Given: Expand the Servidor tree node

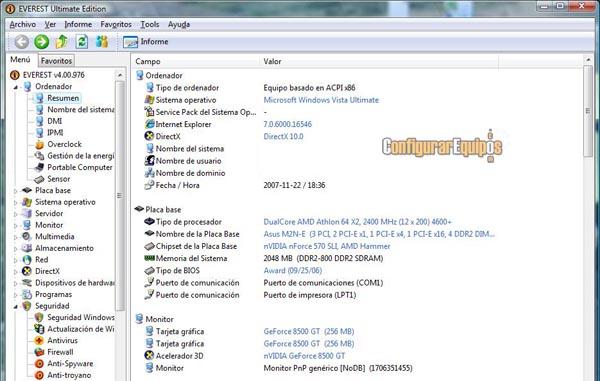Looking at the screenshot, I should pyautogui.click(x=16, y=214).
